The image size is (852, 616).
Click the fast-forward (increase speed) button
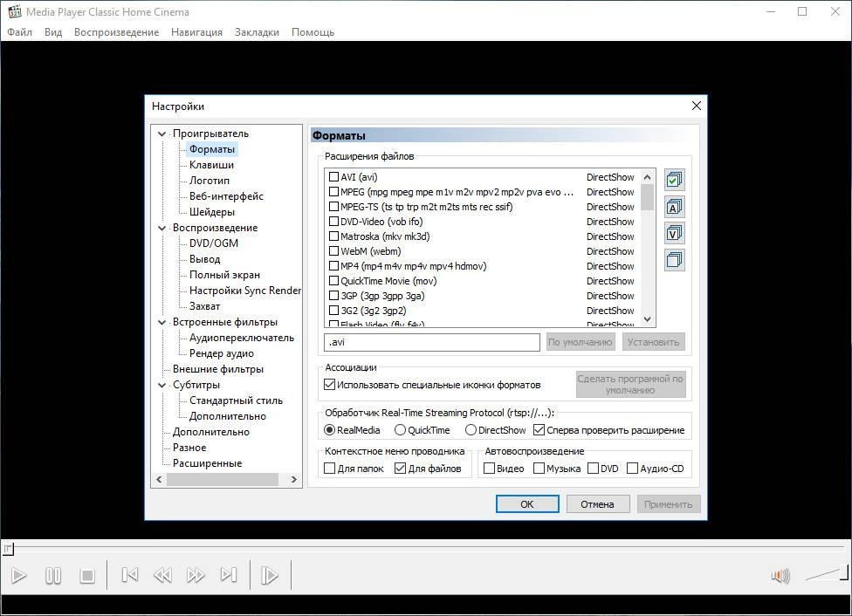(196, 575)
